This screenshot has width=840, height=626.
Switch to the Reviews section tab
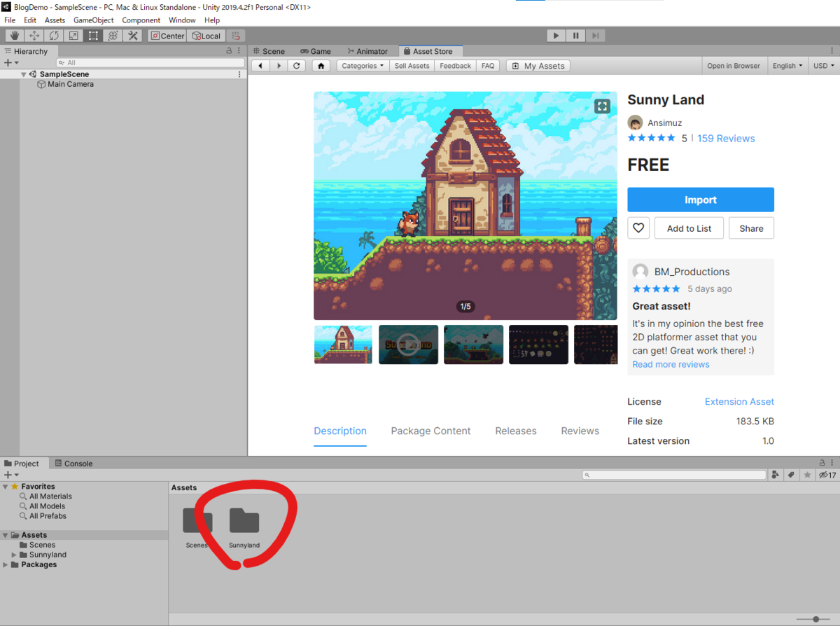[x=580, y=431]
